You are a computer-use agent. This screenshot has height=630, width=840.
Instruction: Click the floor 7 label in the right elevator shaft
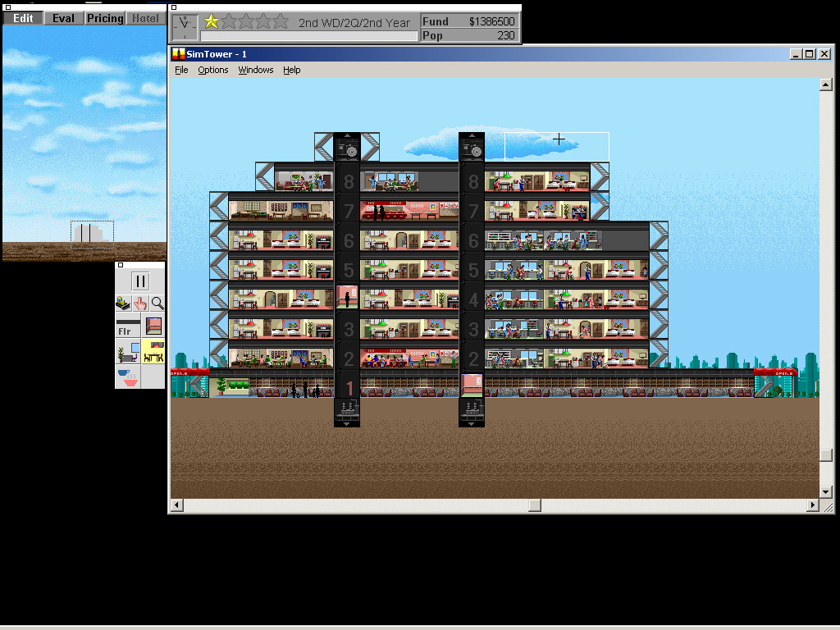click(473, 211)
